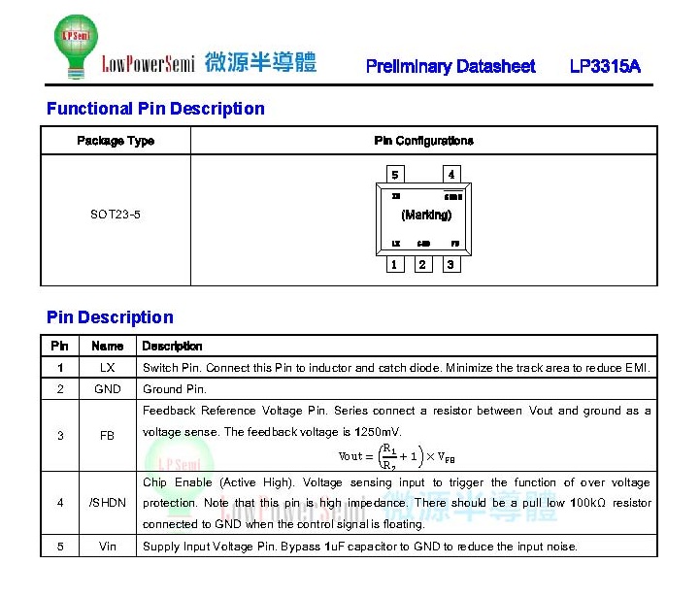Image resolution: width=700 pixels, height=597 pixels.
Task: Click pin 2 box on the package diagram
Action: (x=422, y=264)
